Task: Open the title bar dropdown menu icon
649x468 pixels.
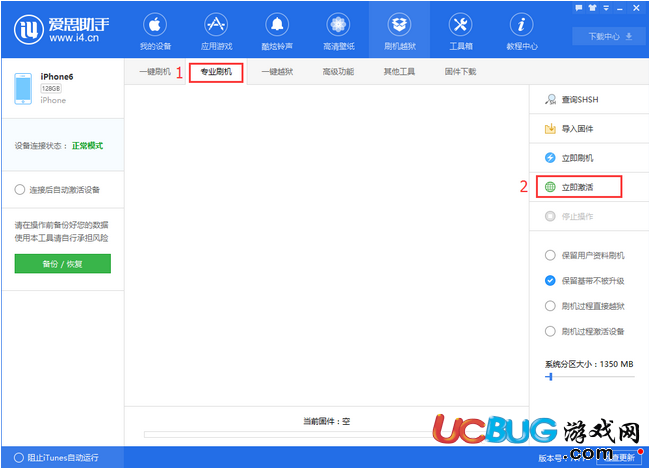Action: click(606, 8)
